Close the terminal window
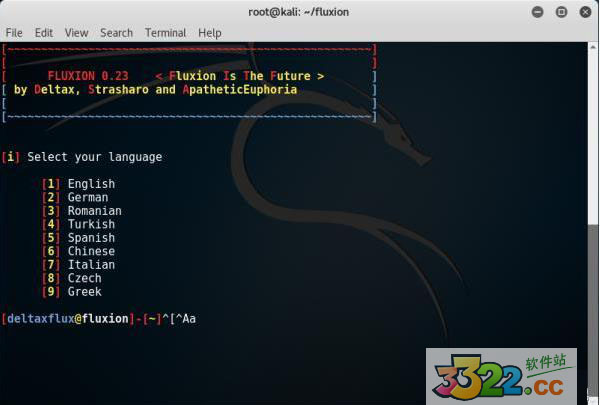This screenshot has width=600, height=405. click(585, 12)
